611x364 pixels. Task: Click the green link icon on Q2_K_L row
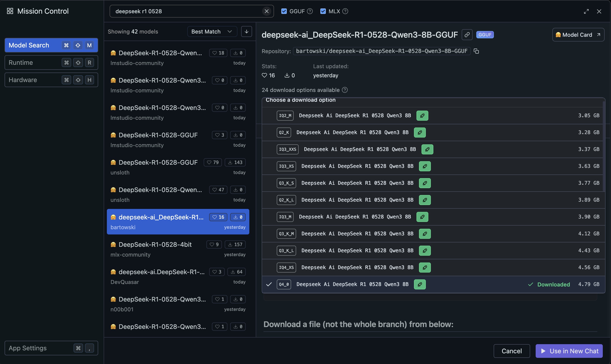click(425, 200)
